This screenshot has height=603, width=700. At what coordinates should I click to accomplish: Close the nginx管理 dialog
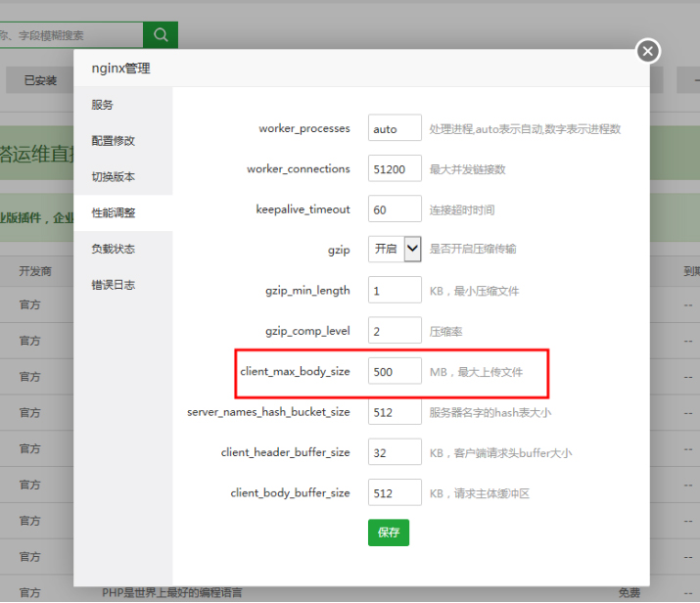(x=647, y=51)
